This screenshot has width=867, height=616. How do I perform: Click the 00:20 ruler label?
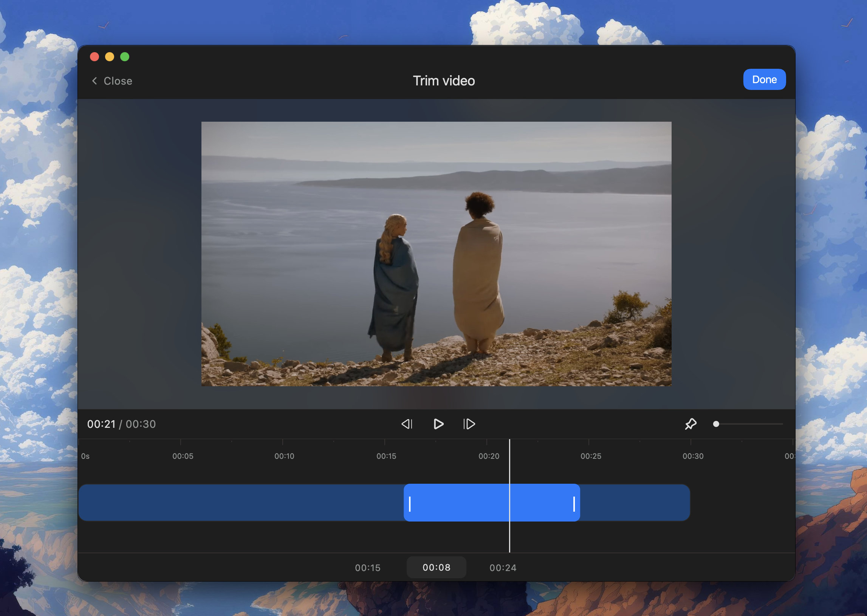pyautogui.click(x=489, y=455)
